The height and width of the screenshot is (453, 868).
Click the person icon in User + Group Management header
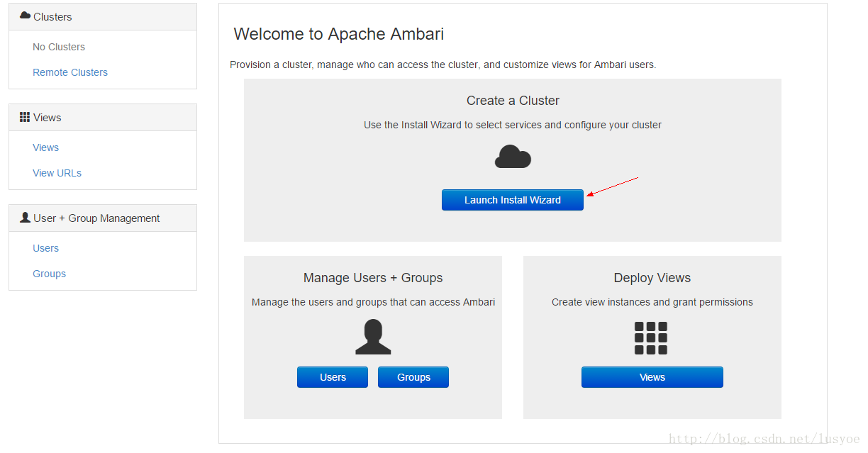coord(25,218)
